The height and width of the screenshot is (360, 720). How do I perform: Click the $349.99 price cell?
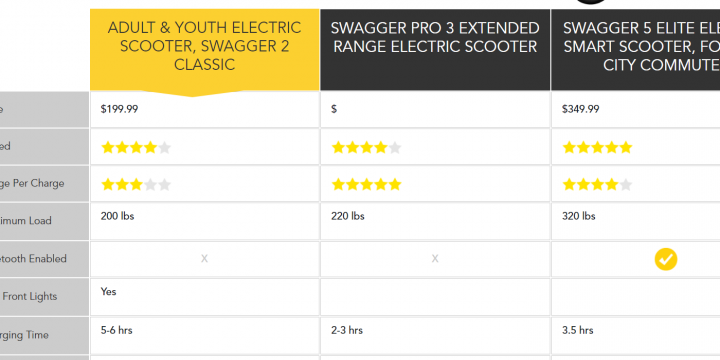pos(636,109)
